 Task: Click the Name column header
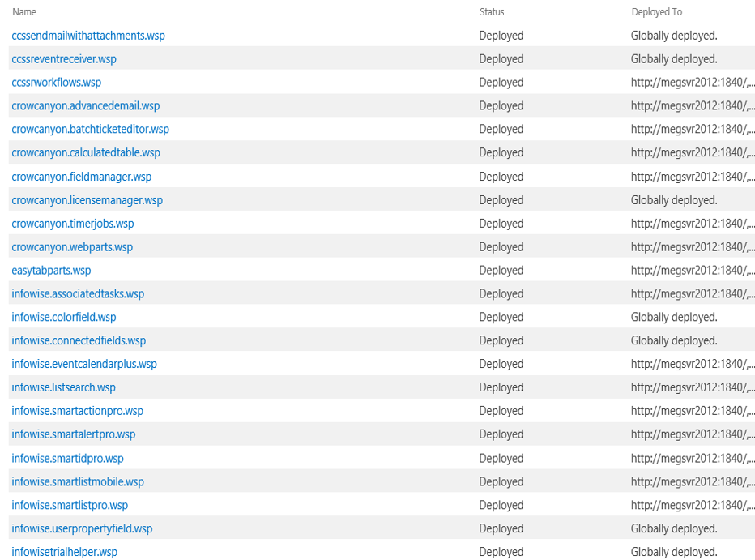[x=24, y=12]
